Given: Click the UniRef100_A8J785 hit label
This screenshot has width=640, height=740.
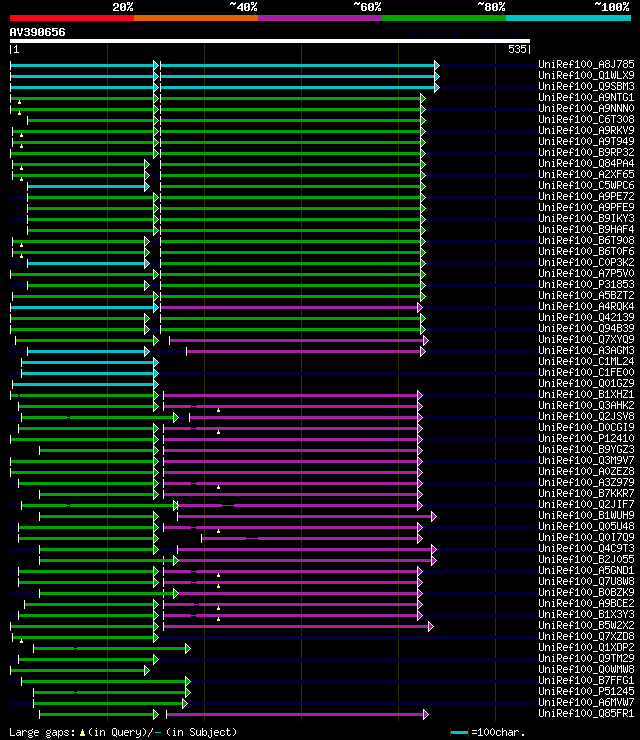Looking at the screenshot, I should (x=586, y=64).
